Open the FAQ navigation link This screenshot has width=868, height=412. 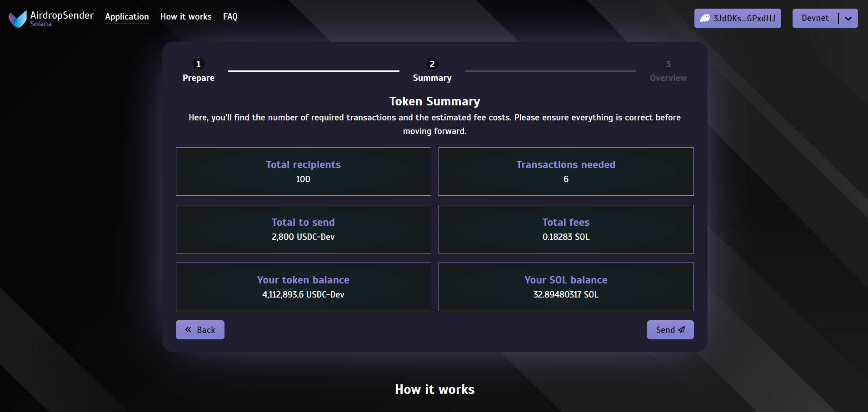click(230, 17)
